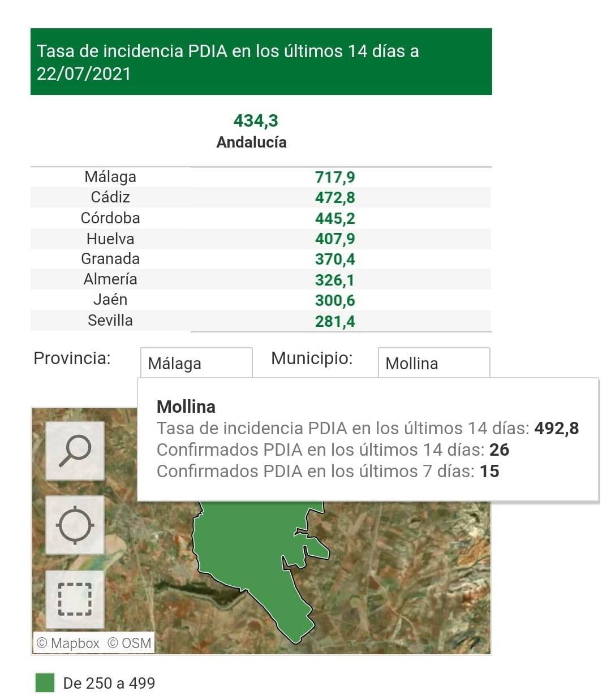
Task: Select the Córdoba province row
Action: [261, 218]
